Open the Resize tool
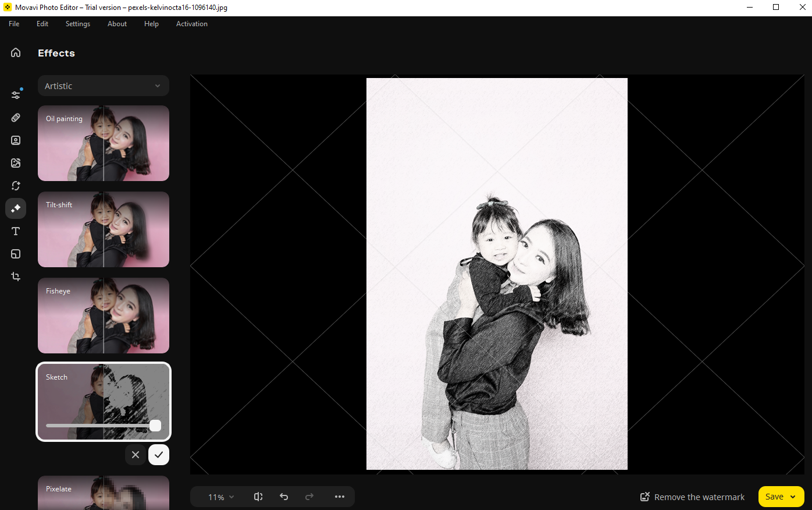 15,253
